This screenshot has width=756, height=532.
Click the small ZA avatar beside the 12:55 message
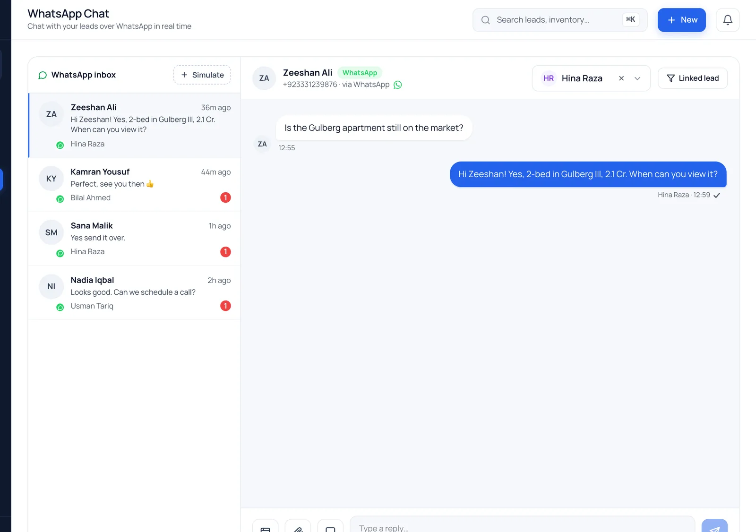pyautogui.click(x=262, y=144)
